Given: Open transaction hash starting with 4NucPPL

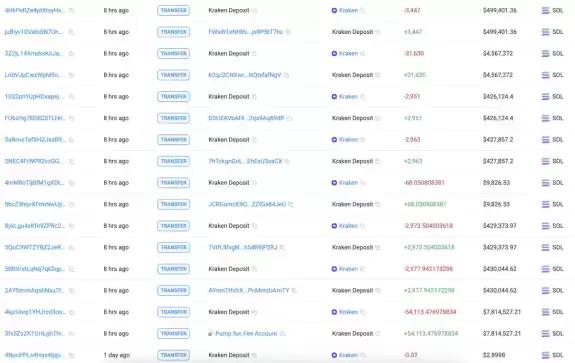Looking at the screenshot, I should pos(34,355).
